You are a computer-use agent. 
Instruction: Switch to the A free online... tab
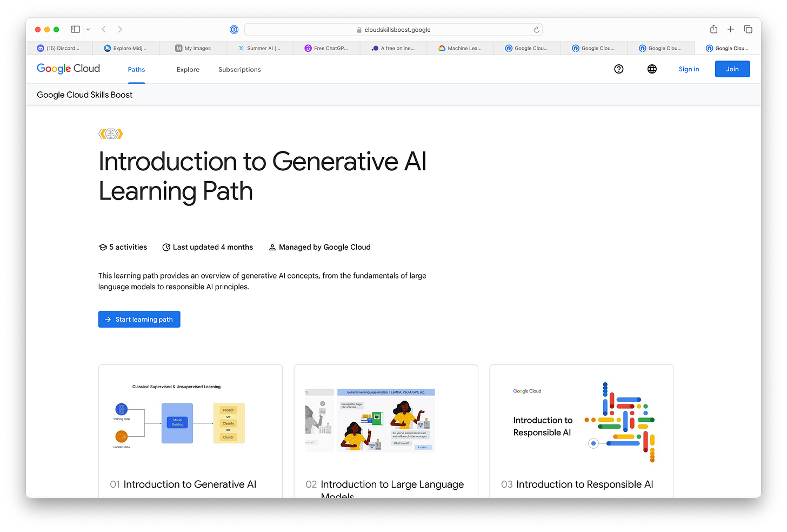pos(393,48)
